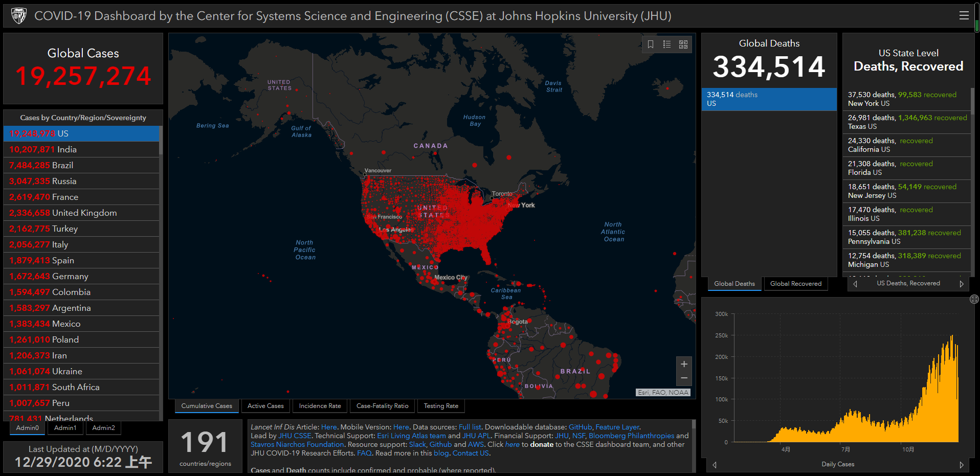This screenshot has height=476, width=980.
Task: Visit the Esri Living Atlas team link
Action: coord(411,436)
